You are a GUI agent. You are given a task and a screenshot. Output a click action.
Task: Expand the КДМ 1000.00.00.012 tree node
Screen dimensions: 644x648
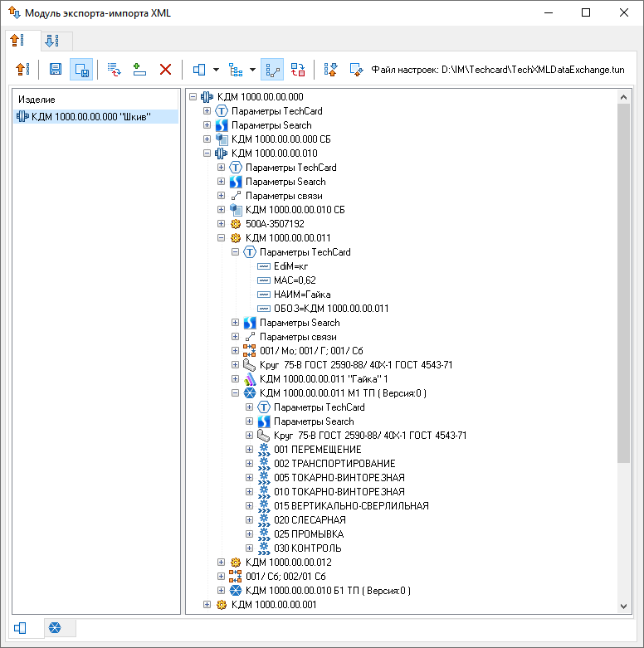pos(222,563)
